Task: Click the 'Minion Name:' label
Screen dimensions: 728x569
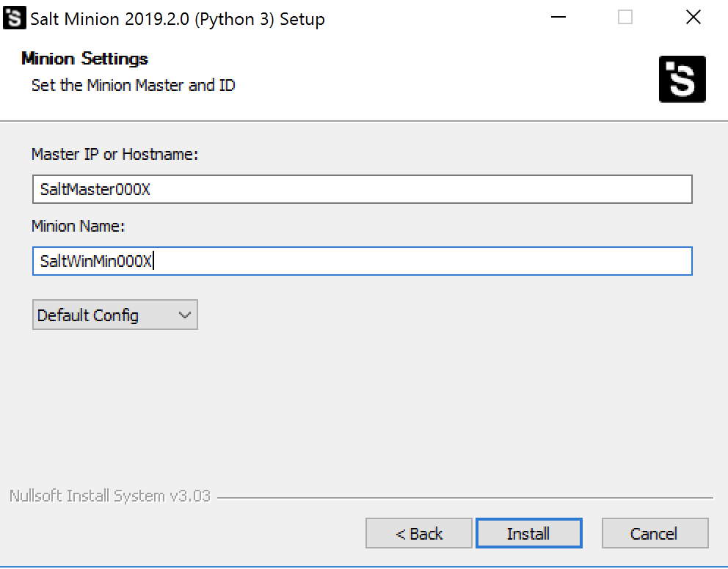Action: pyautogui.click(x=78, y=226)
